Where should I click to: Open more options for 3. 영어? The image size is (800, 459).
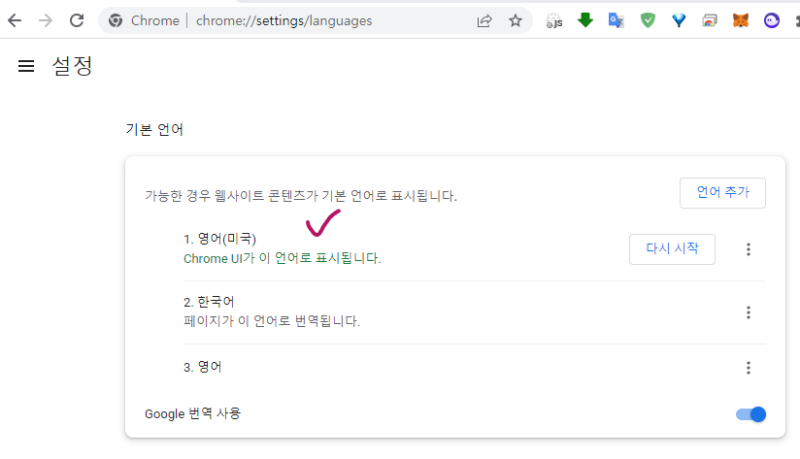(x=748, y=368)
